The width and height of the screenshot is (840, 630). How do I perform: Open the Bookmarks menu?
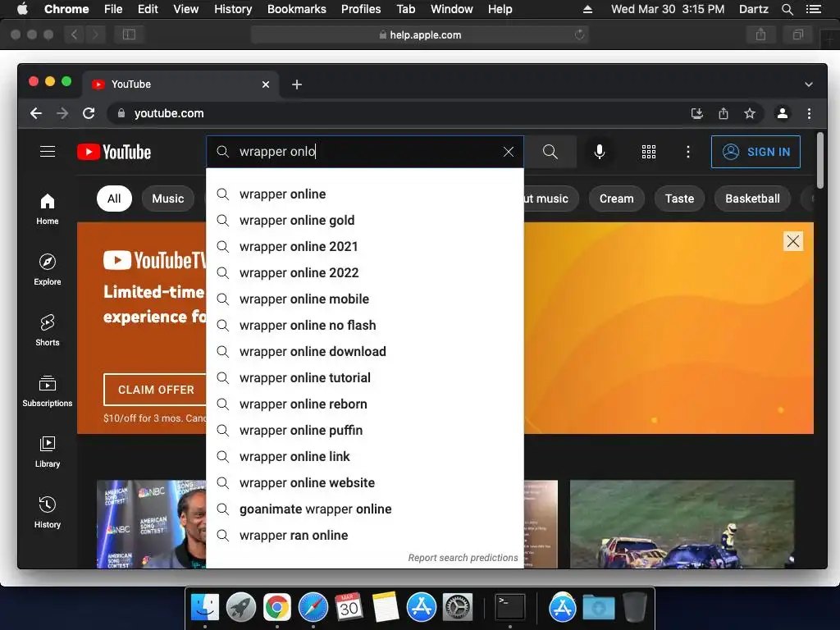296,9
